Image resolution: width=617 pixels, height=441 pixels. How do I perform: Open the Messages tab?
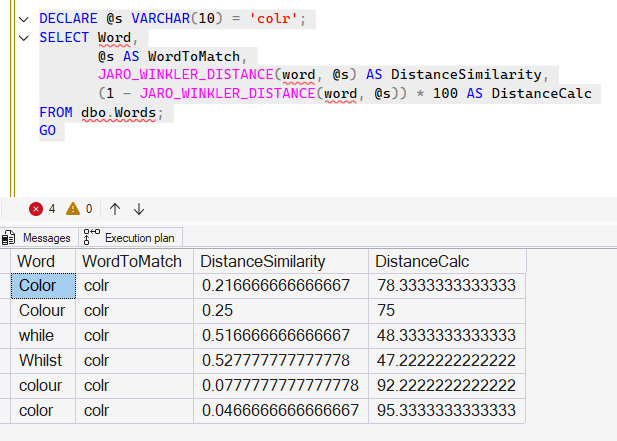(39, 238)
